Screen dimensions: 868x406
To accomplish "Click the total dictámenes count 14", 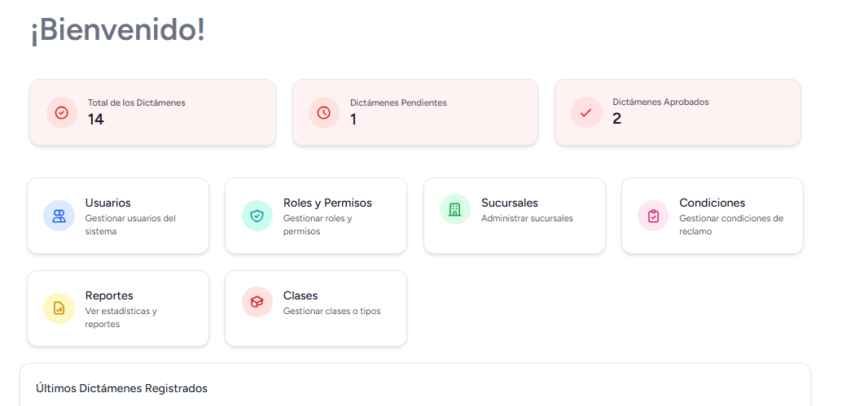I will pyautogui.click(x=96, y=120).
